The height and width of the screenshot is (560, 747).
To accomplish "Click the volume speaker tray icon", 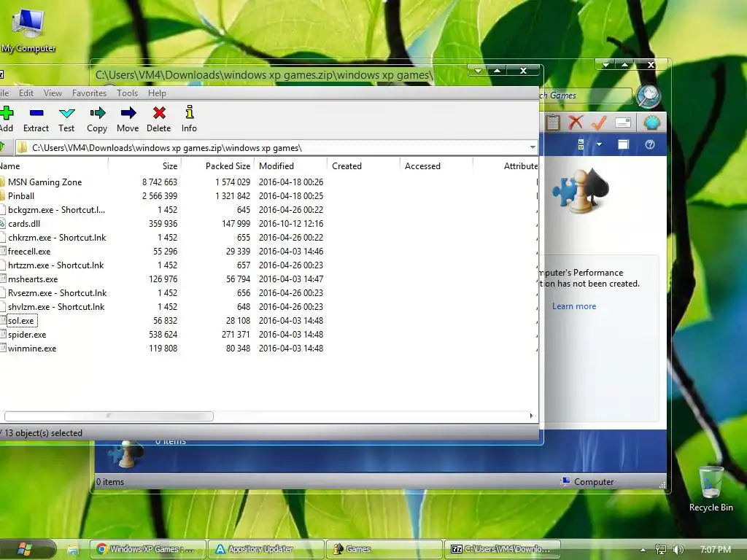I will tap(678, 550).
